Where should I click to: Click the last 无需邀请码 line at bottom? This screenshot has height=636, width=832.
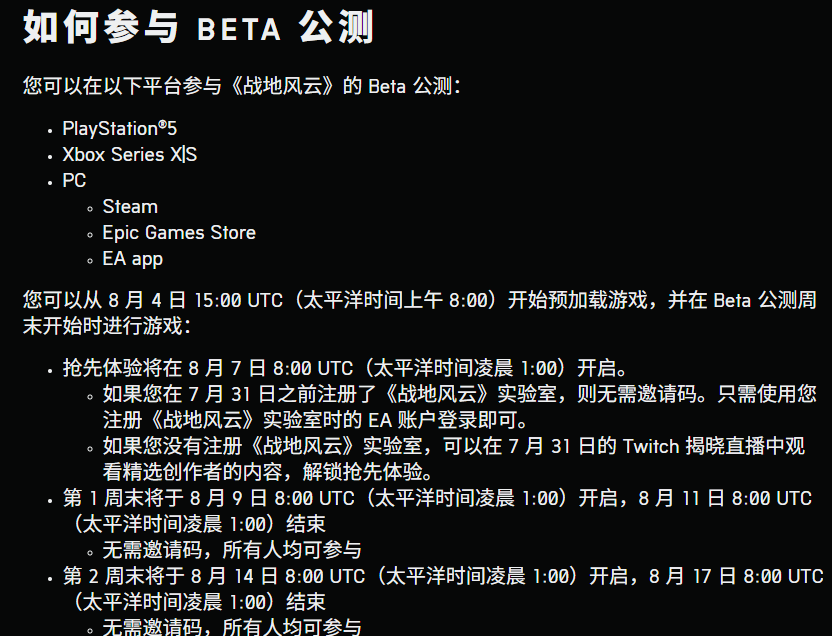coord(232,627)
